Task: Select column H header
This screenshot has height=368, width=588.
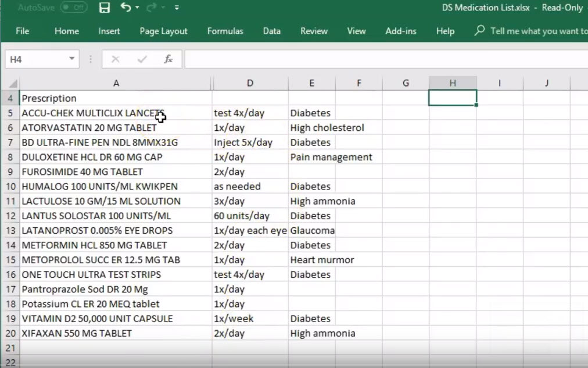Action: pyautogui.click(x=453, y=83)
